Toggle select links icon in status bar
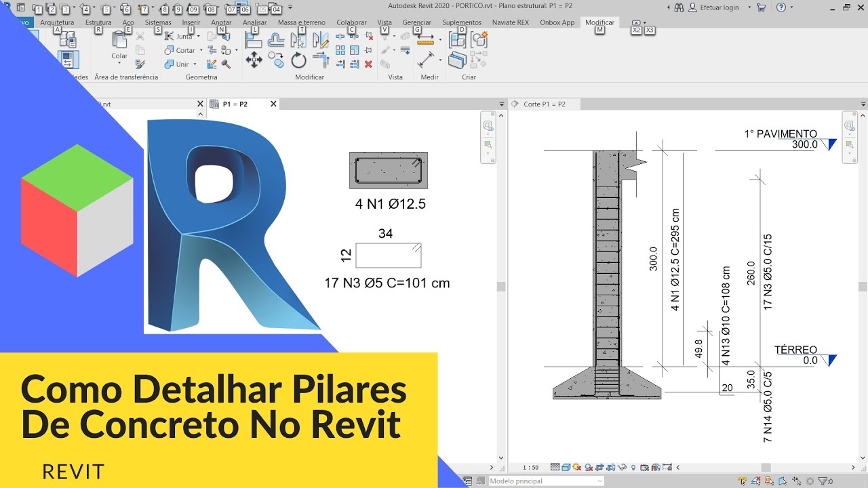 click(743, 481)
